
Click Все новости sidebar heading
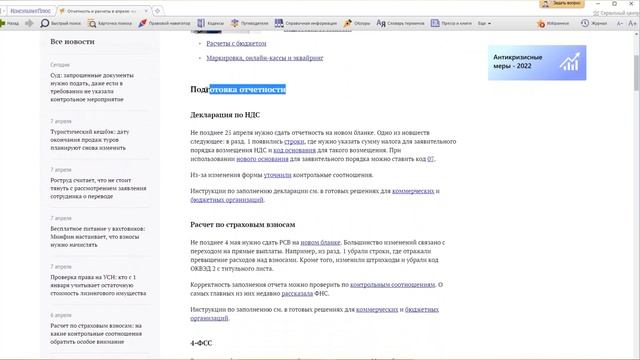point(72,42)
